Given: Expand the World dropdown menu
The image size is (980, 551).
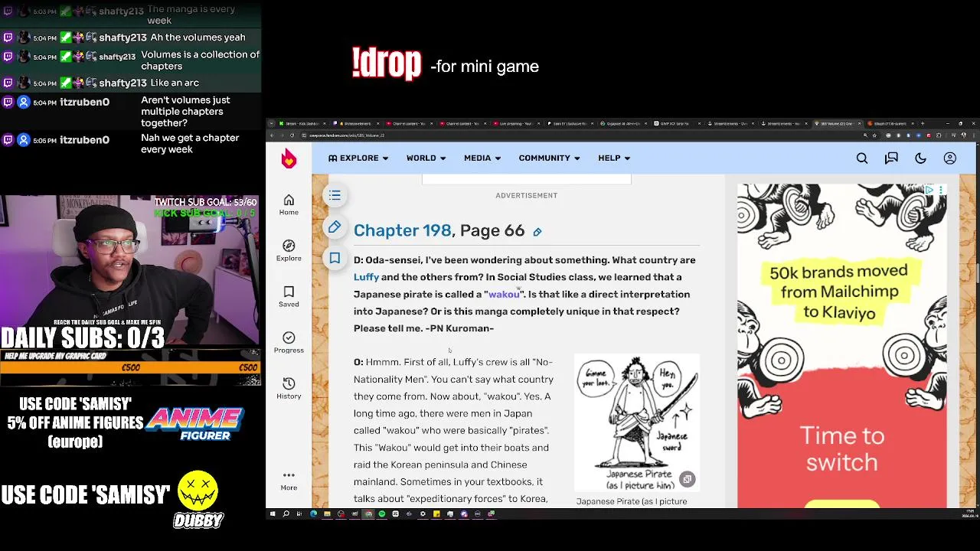Looking at the screenshot, I should [x=426, y=158].
